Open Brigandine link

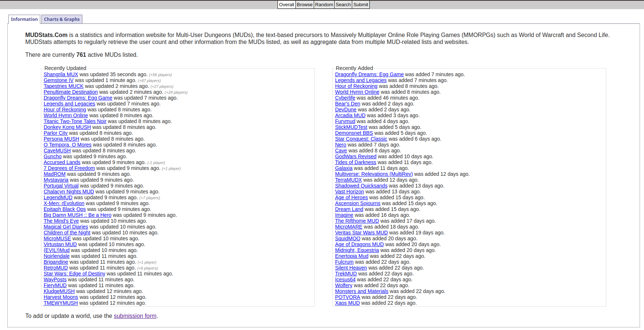coord(56,262)
